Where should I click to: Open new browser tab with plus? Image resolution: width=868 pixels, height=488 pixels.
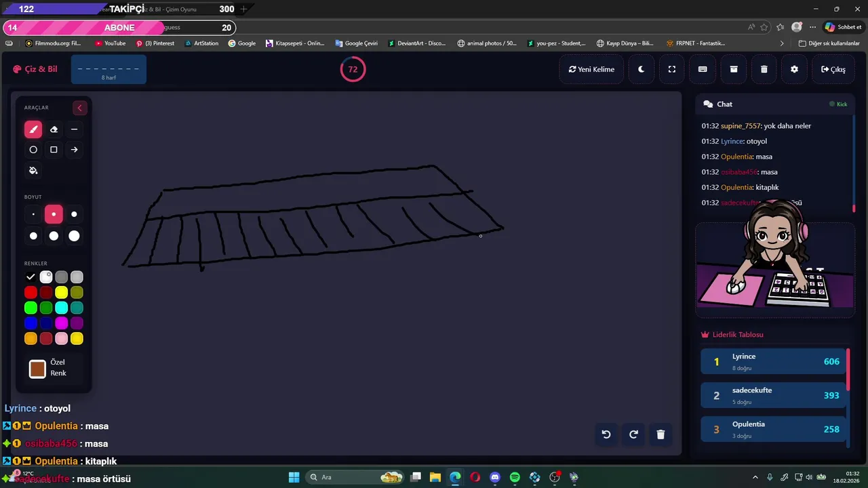(x=243, y=9)
